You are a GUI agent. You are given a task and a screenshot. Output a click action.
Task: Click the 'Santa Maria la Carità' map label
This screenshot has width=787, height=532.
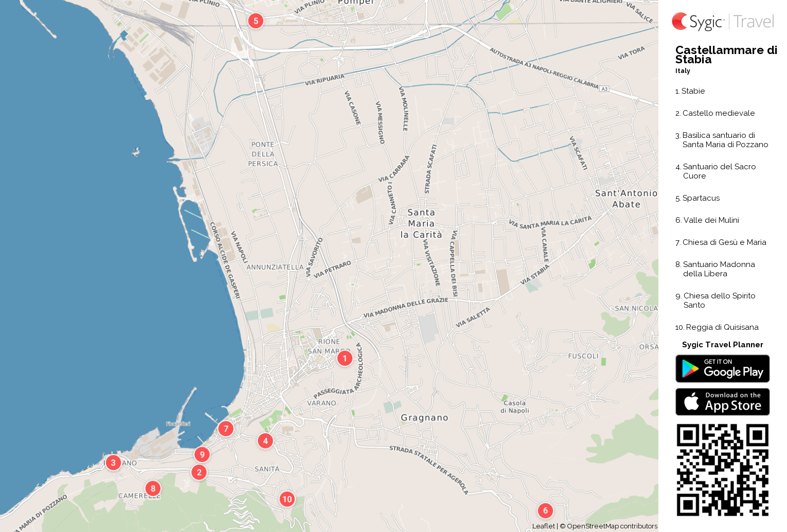coord(421,224)
